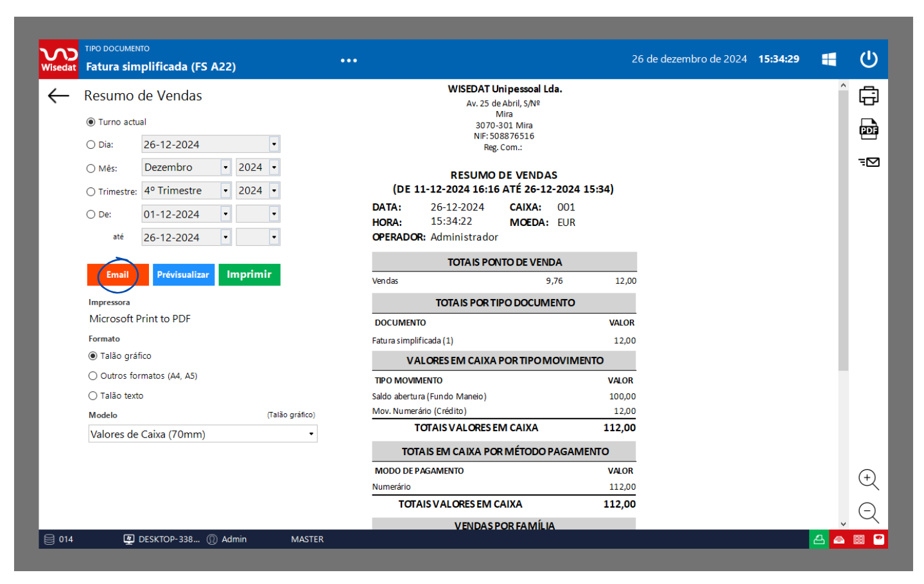Click the printer icon in right sidebar
Viewport: 924px width, 584px height.
pos(868,96)
